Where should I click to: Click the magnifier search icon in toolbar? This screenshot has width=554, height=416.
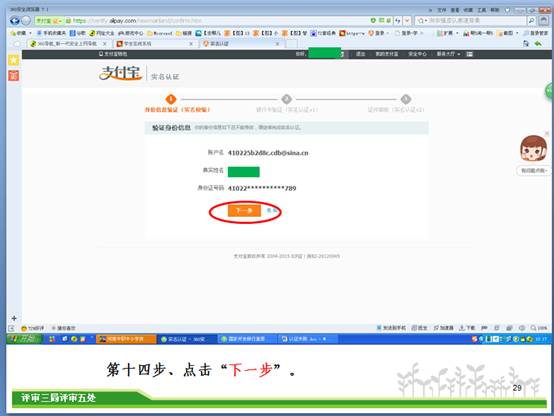tap(531, 21)
